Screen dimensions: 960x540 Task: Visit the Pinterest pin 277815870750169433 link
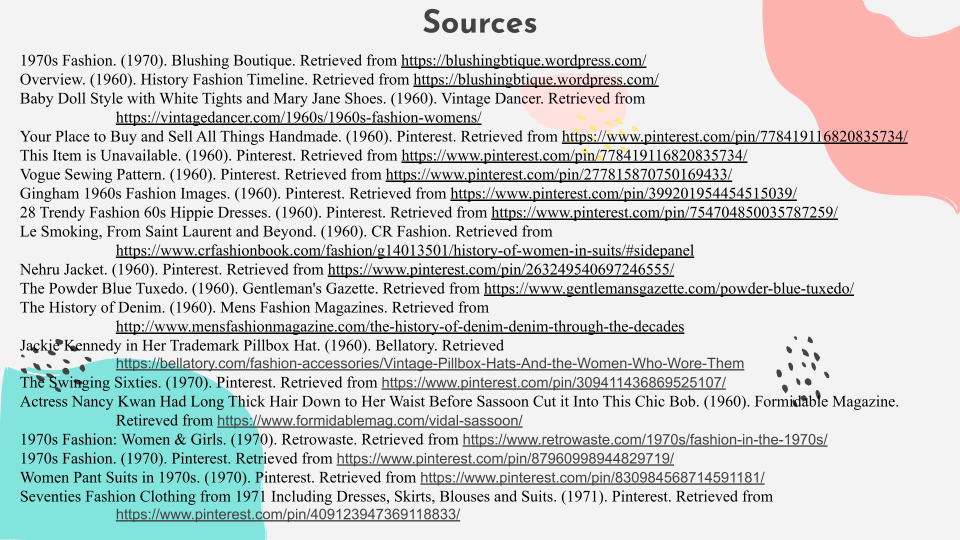[x=559, y=174]
